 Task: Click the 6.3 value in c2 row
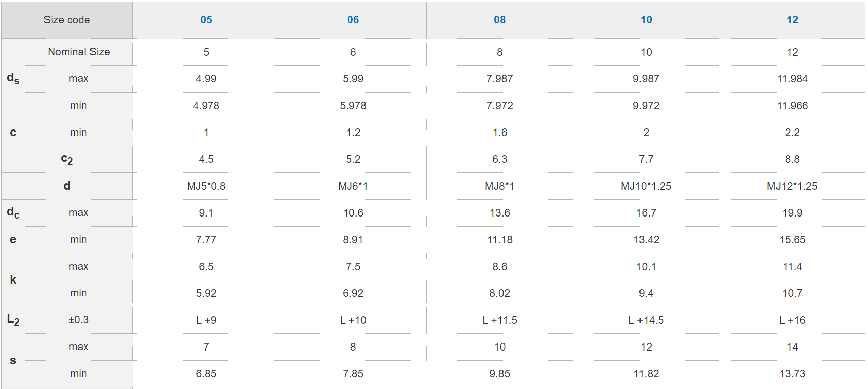pos(499,159)
